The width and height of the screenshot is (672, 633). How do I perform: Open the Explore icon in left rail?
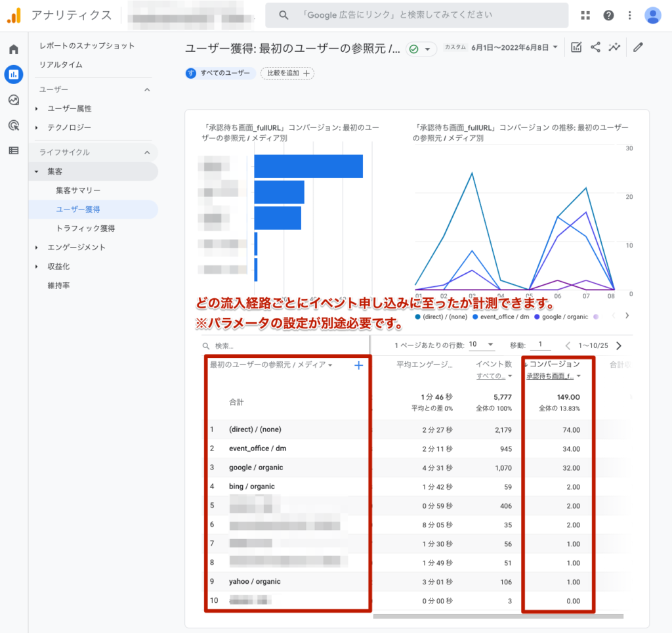(14, 100)
